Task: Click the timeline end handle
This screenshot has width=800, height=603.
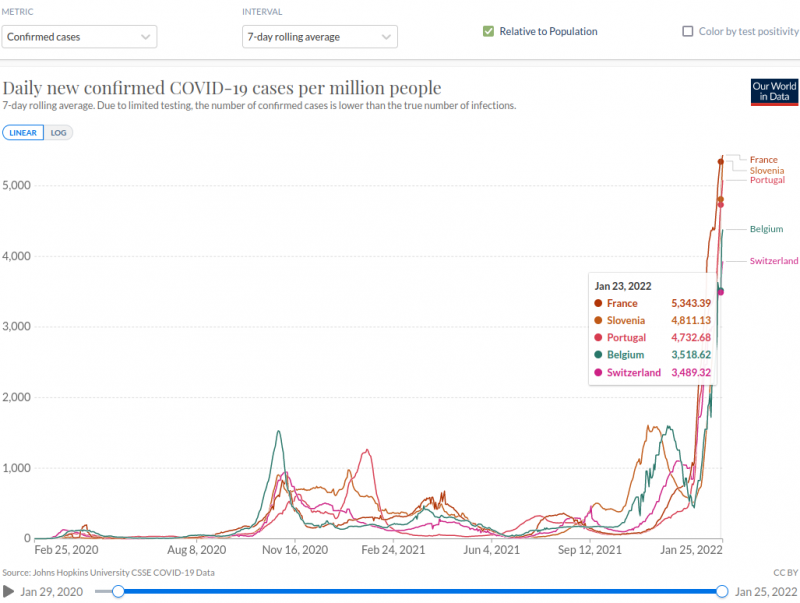Action: click(722, 592)
